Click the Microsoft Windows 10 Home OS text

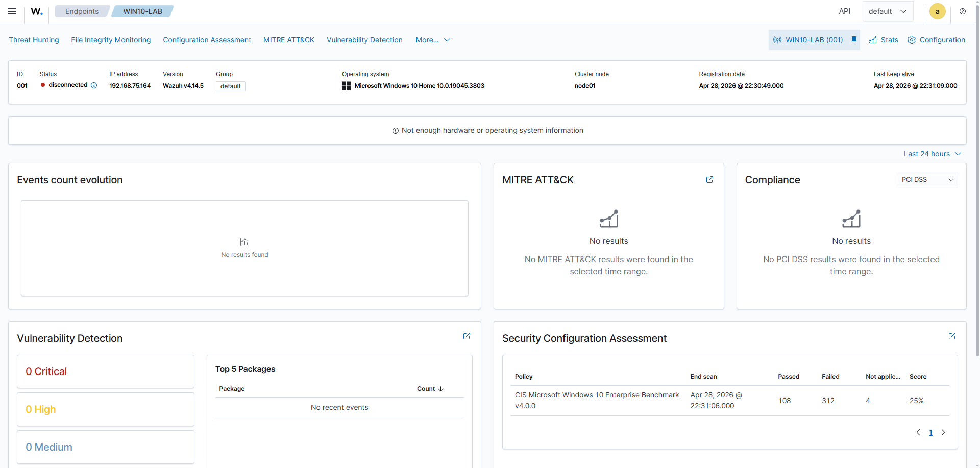(x=420, y=86)
